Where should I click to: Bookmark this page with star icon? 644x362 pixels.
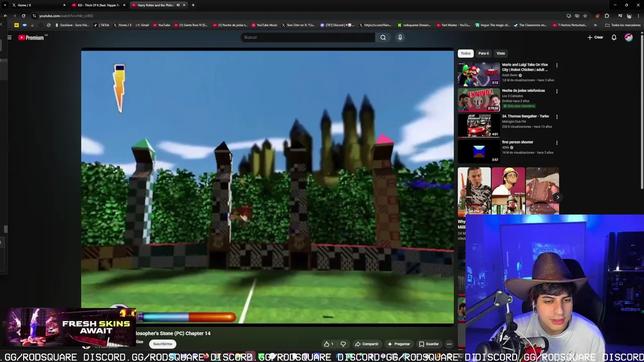click(585, 16)
